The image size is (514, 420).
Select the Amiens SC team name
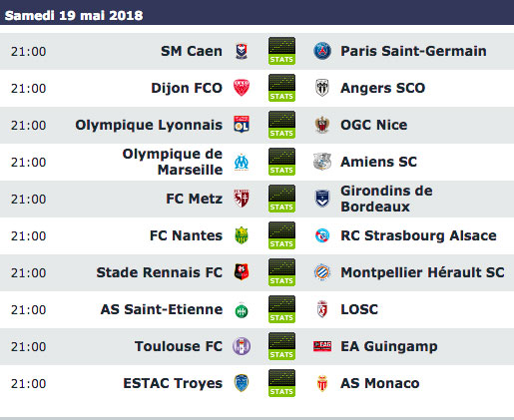(x=378, y=162)
